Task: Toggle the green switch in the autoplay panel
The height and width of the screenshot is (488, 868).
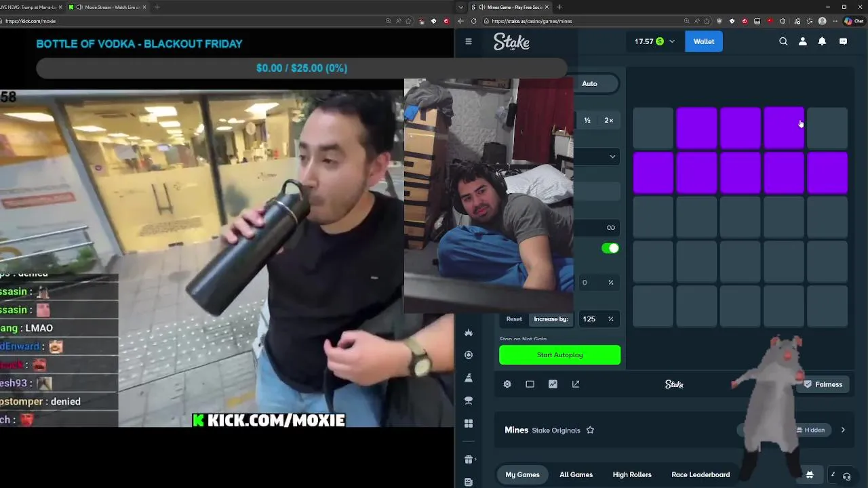Action: point(610,248)
